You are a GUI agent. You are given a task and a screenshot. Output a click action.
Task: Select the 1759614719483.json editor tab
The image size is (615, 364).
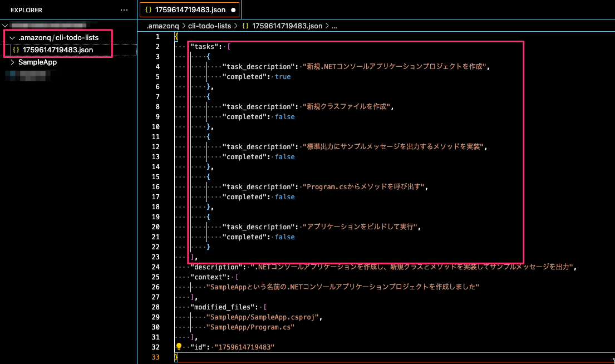pos(190,10)
